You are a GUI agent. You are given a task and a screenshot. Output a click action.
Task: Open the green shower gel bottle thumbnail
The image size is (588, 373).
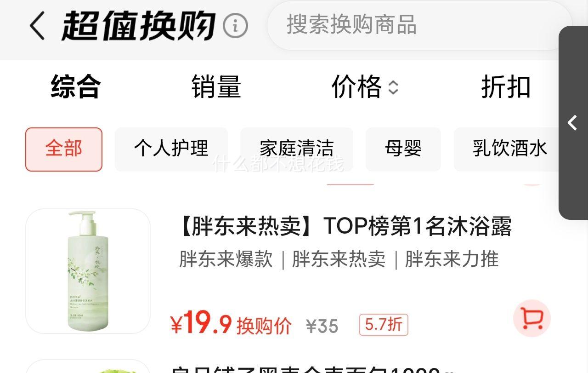(88, 271)
